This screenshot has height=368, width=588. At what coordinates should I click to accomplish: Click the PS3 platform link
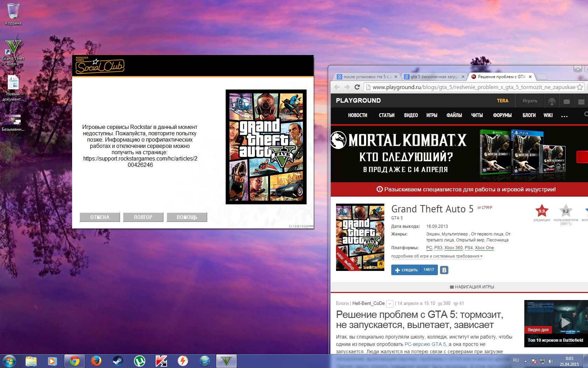coord(438,248)
